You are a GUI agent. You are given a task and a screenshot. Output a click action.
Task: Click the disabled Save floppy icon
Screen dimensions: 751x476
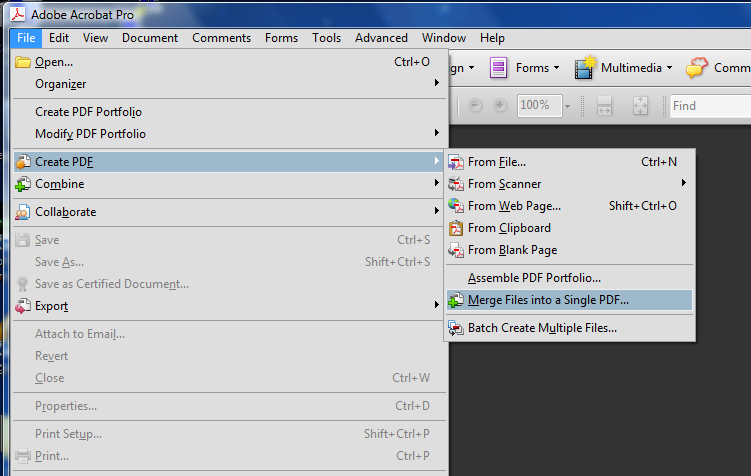23,239
